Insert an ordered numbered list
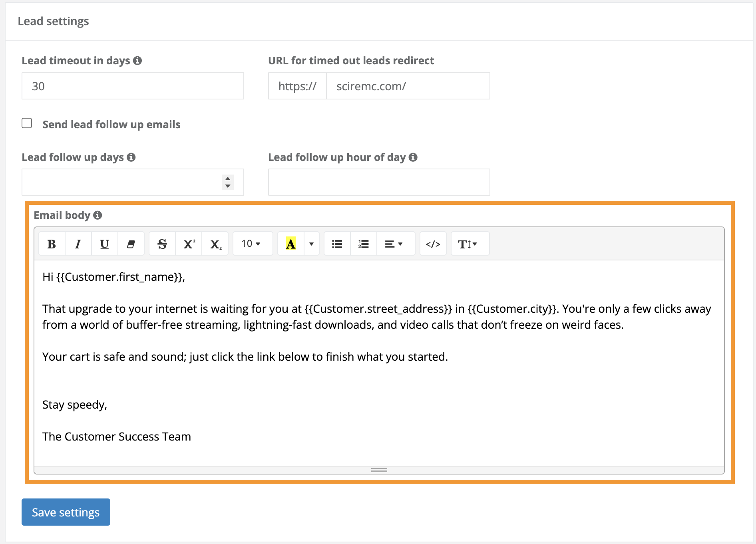 pos(363,243)
